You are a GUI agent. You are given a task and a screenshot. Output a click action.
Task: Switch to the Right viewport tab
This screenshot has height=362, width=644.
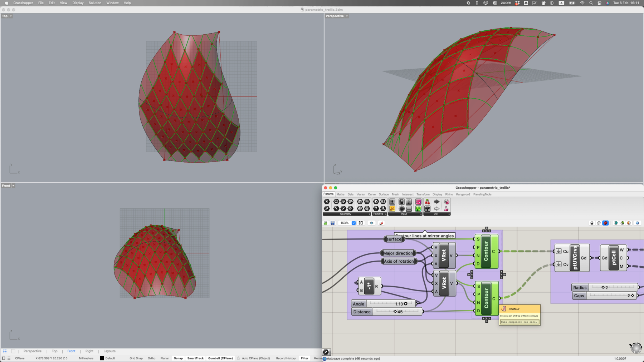pyautogui.click(x=89, y=351)
